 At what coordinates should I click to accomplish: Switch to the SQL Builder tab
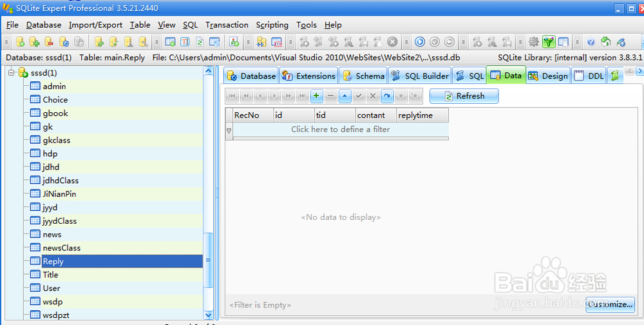pos(420,75)
